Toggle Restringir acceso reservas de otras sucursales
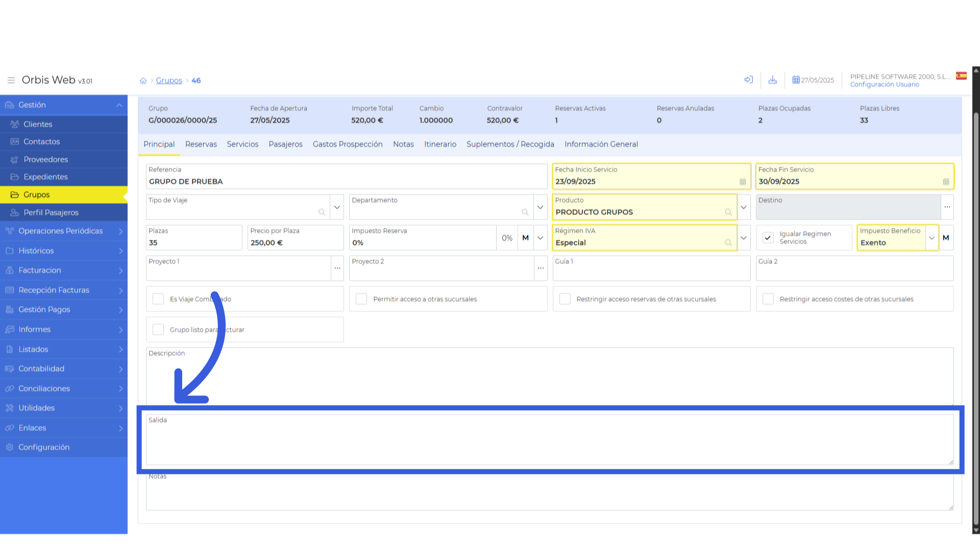 [565, 299]
